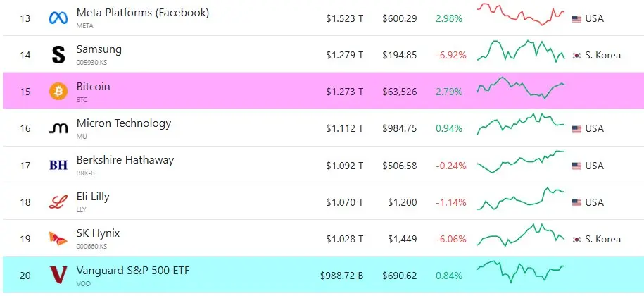This screenshot has height=296, width=644.
Task: Click the Eli Lilly name link
Action: 93,197
